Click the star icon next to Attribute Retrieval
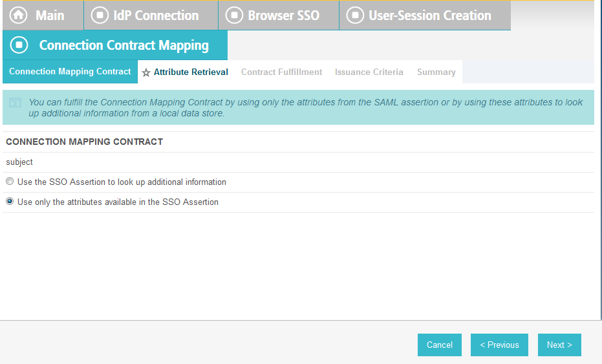The height and width of the screenshot is (364, 602). tap(146, 72)
